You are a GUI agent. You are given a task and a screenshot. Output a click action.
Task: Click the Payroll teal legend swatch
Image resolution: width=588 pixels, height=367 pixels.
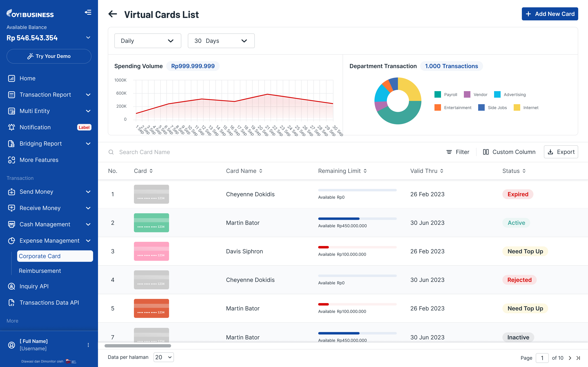pyautogui.click(x=438, y=94)
